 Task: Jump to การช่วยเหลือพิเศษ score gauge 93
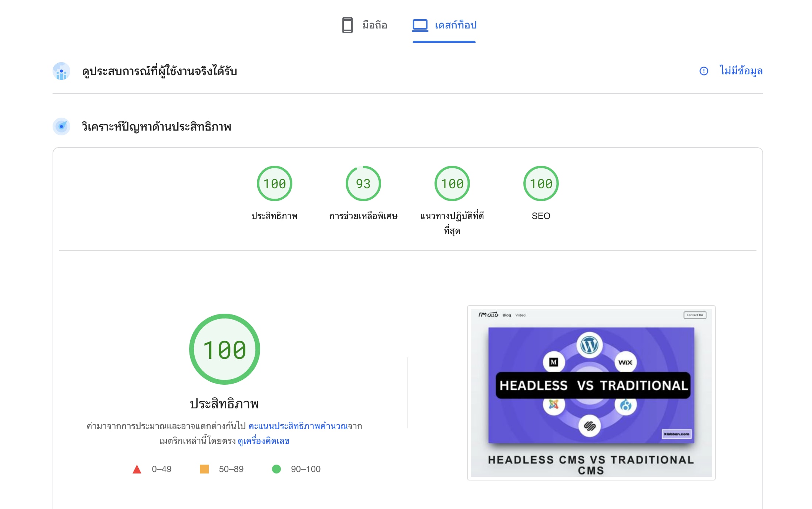pos(363,183)
